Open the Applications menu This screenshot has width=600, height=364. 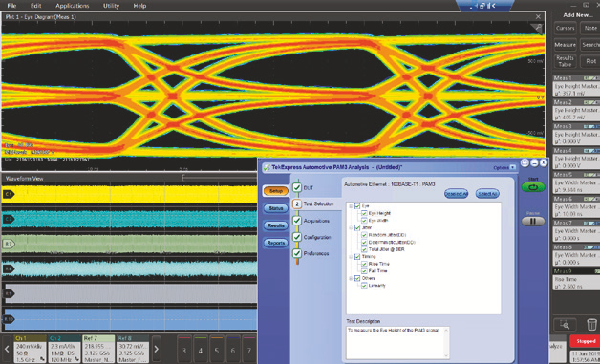72,6
